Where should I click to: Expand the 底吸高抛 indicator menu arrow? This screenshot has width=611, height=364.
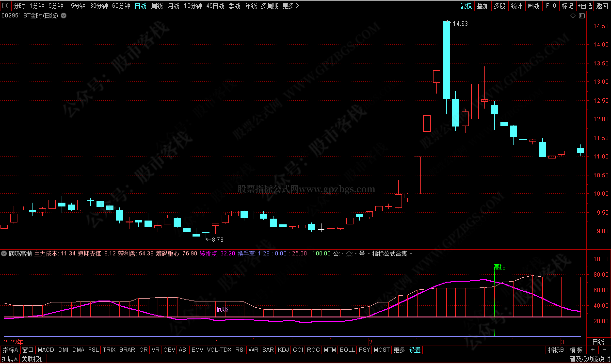4,253
